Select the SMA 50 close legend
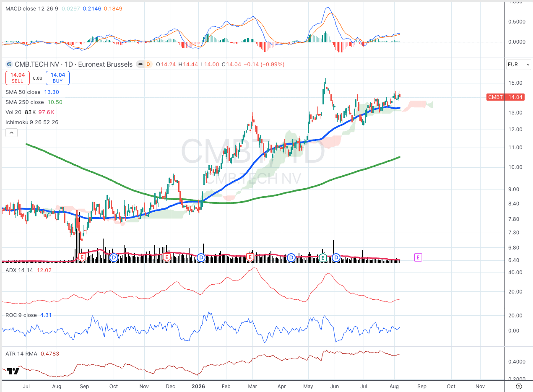 pyautogui.click(x=23, y=92)
